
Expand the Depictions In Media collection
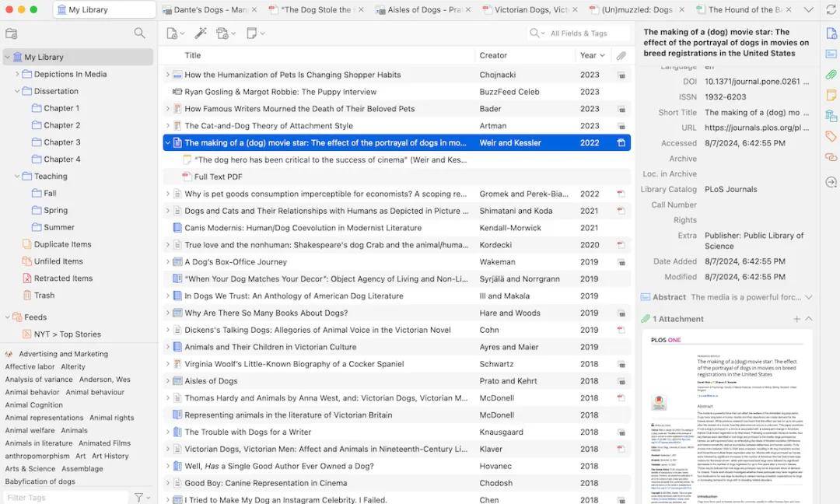click(x=17, y=74)
